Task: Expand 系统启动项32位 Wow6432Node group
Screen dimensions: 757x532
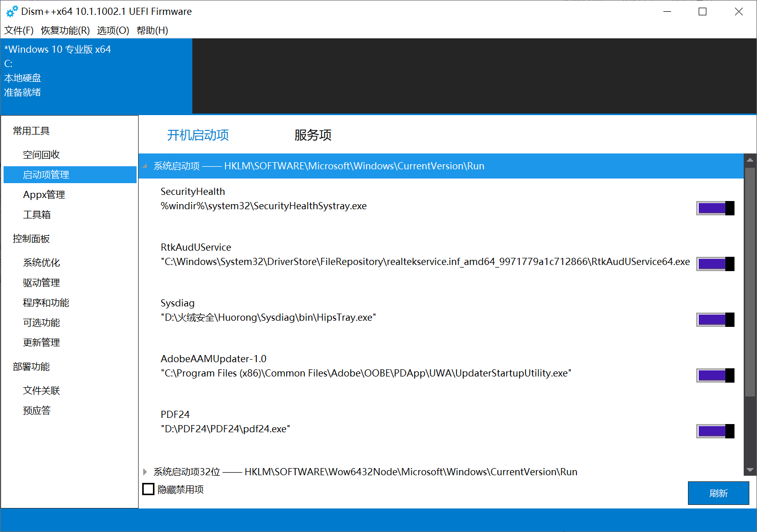Action: coord(145,472)
